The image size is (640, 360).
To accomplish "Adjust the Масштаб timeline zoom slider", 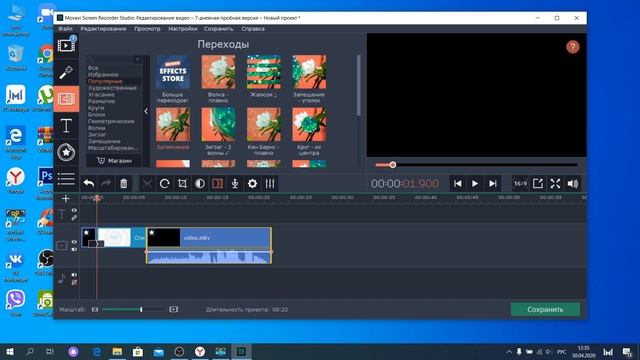I will [141, 309].
